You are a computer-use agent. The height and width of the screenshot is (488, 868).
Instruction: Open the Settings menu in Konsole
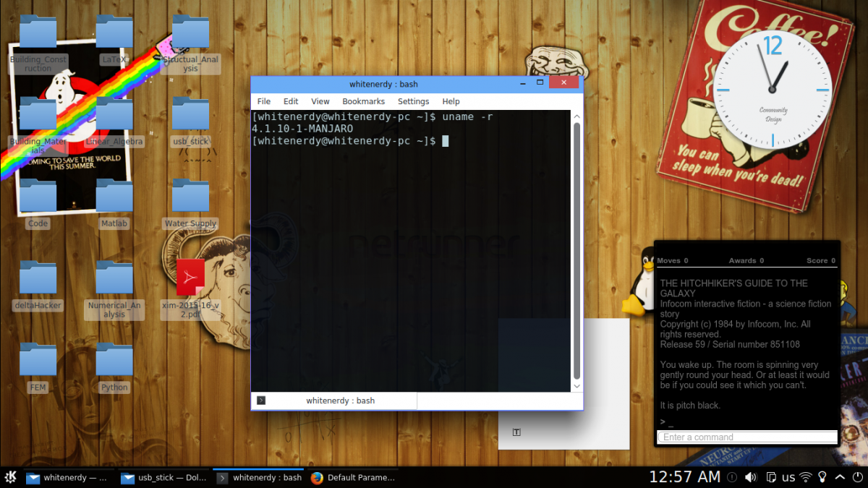414,101
